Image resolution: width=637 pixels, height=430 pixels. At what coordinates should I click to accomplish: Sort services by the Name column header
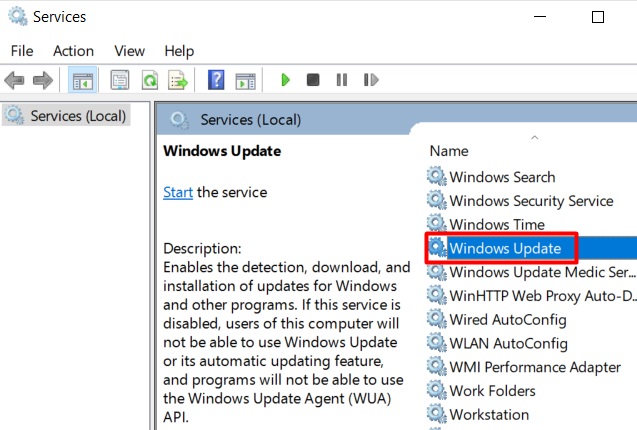click(449, 151)
